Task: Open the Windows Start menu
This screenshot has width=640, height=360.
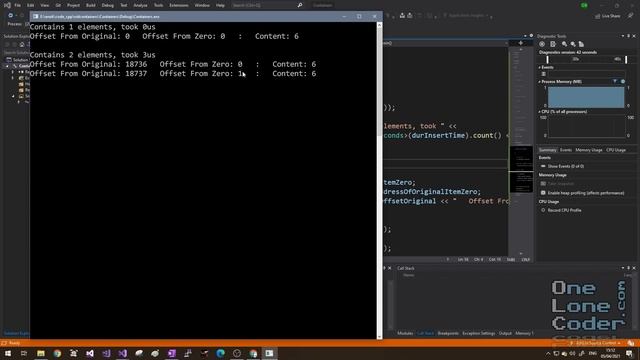Action: coord(7,353)
